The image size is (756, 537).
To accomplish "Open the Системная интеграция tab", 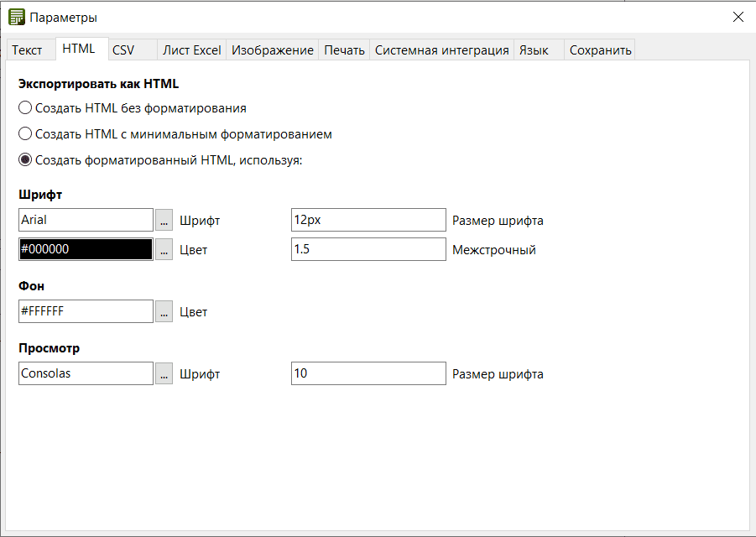I will point(441,50).
